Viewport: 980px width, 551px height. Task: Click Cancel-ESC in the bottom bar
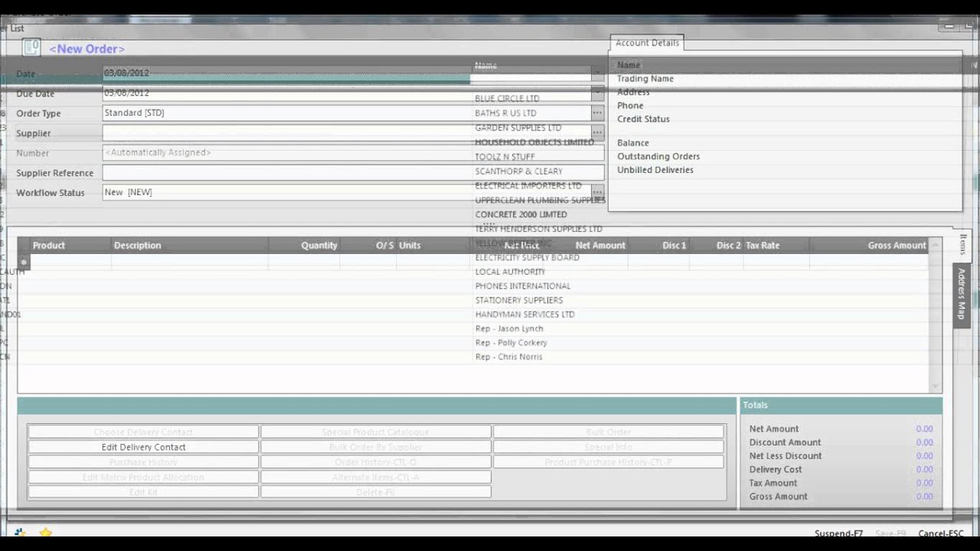[x=941, y=533]
